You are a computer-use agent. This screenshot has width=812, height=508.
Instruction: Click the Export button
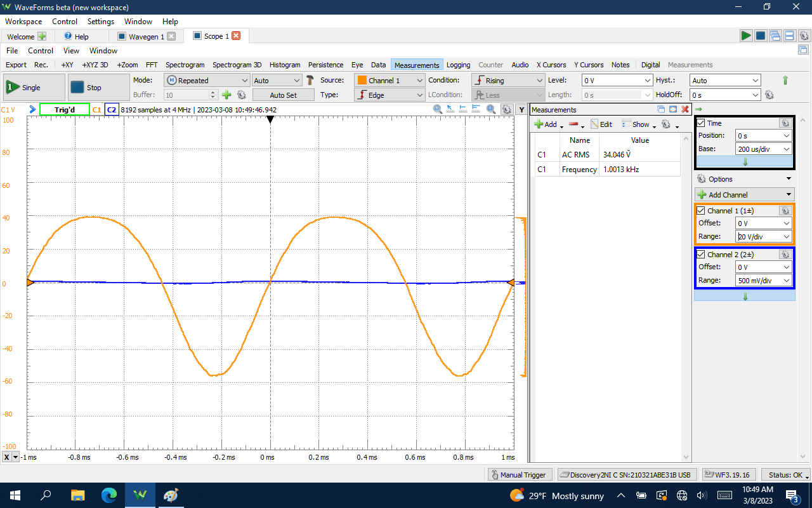[x=16, y=65]
